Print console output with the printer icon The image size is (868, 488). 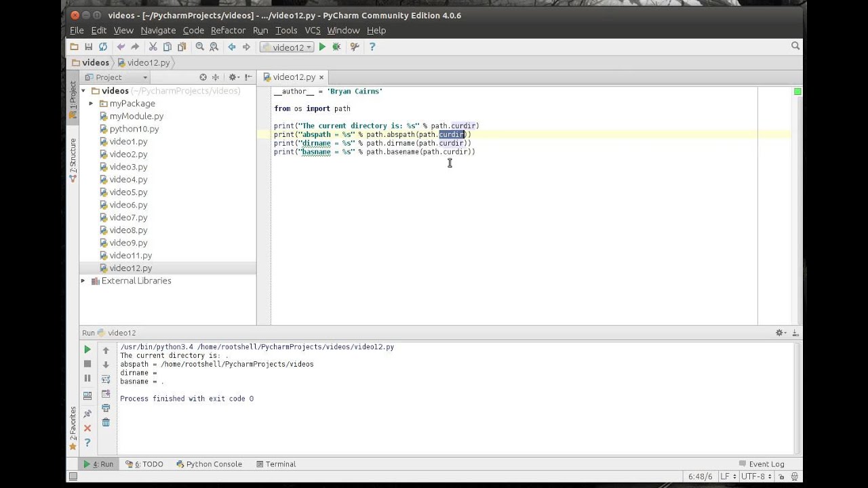pos(106,408)
